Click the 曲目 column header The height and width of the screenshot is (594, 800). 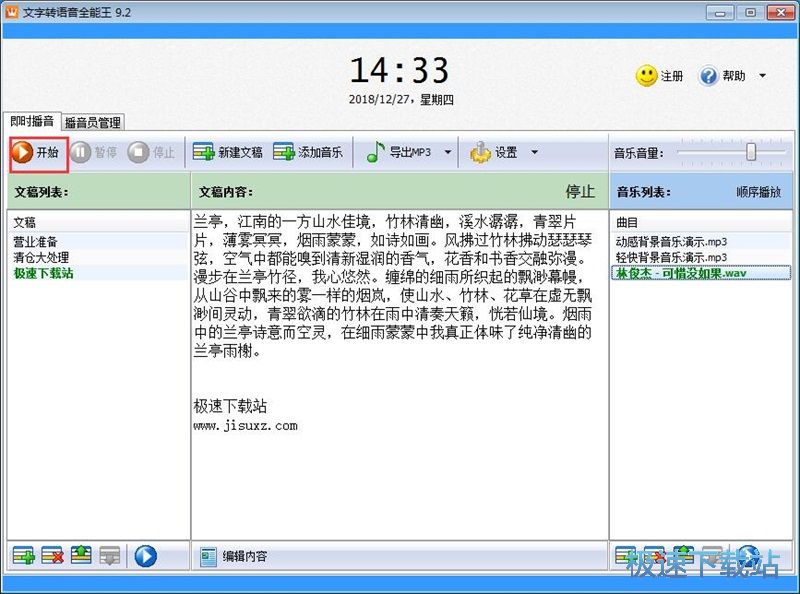pos(701,222)
